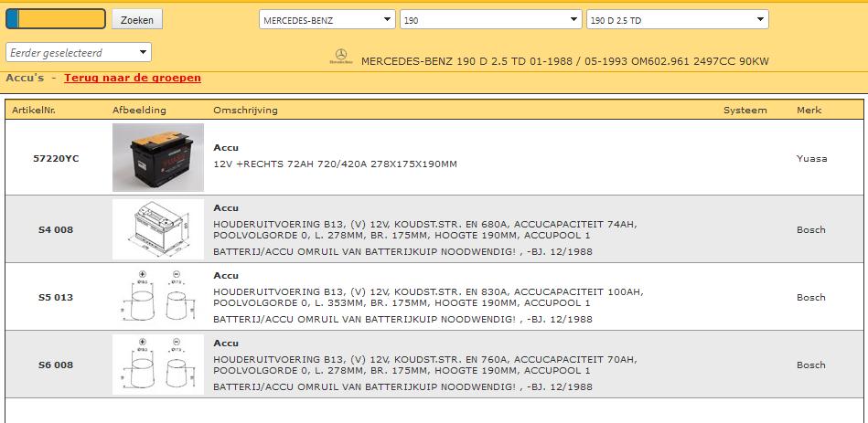Click the Bosch brand in S5 013 row
Screen dimensions: 868x423
[811, 297]
